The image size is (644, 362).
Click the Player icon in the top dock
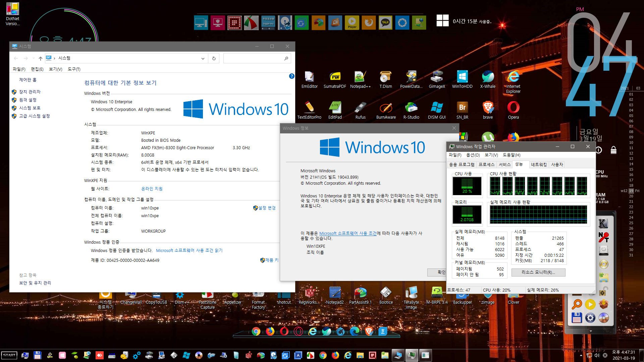(352, 23)
